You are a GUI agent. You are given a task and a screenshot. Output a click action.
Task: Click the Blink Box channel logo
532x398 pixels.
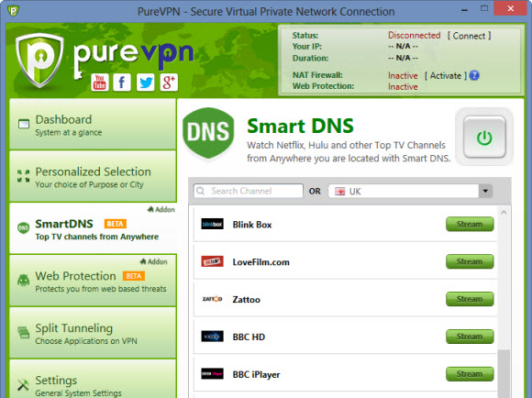[212, 224]
